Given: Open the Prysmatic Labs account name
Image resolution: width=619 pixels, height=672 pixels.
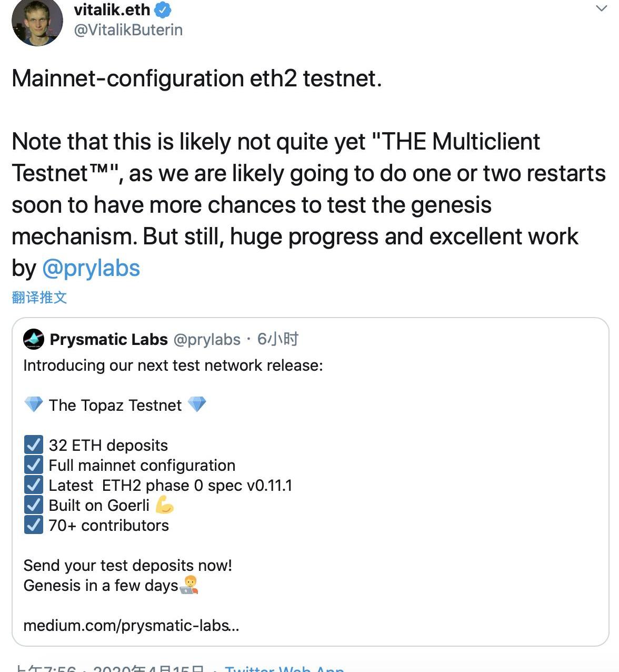Looking at the screenshot, I should [108, 340].
